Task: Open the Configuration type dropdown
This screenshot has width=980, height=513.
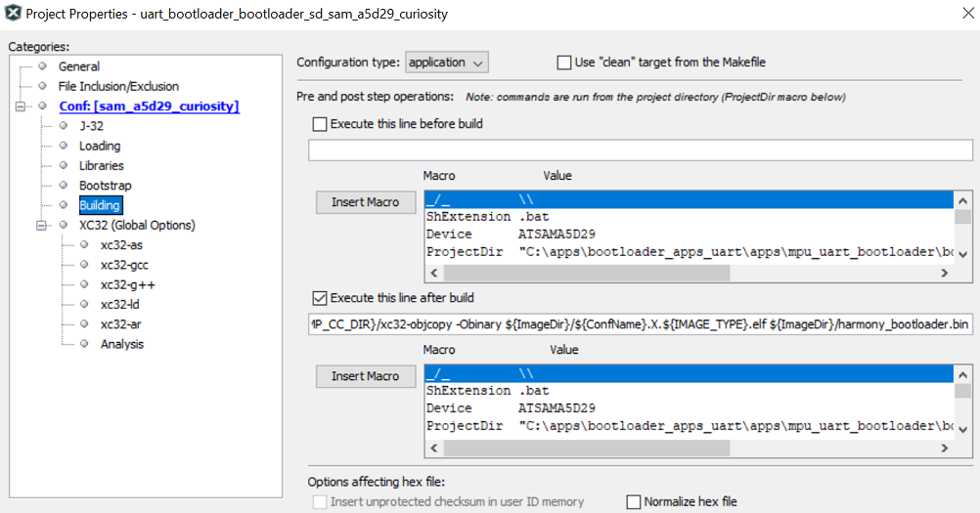Action: [447, 63]
